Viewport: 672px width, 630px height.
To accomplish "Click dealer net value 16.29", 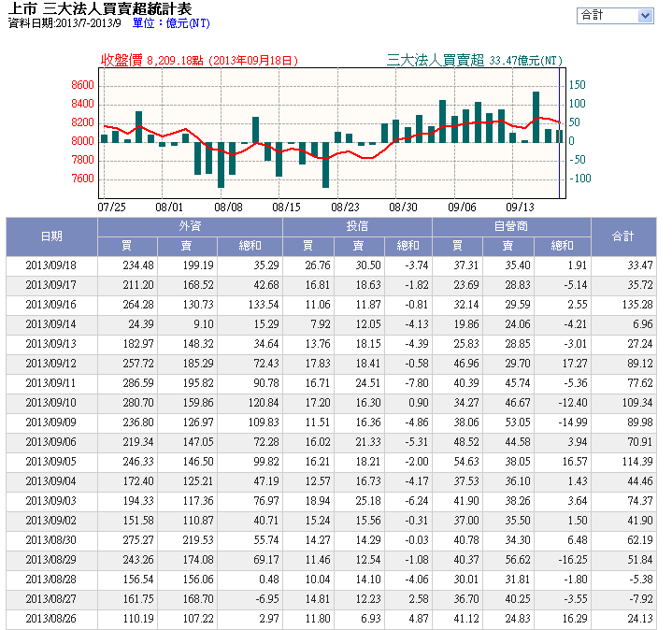I will pyautogui.click(x=575, y=619).
